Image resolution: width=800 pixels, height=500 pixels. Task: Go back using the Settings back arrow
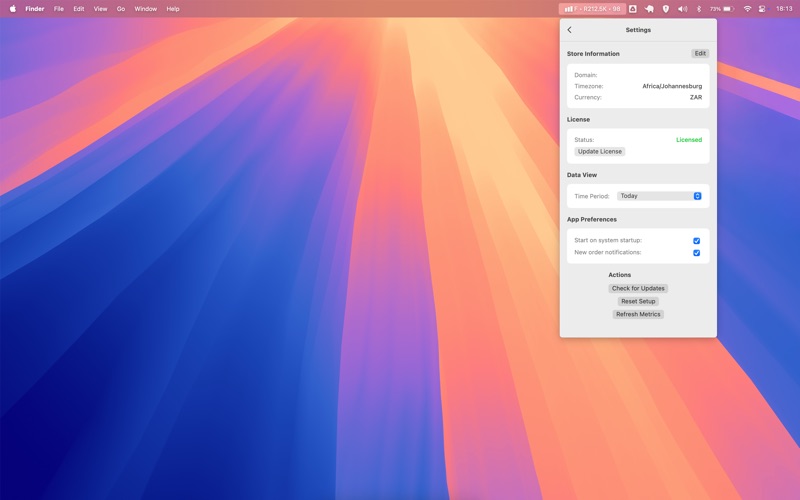coord(569,30)
